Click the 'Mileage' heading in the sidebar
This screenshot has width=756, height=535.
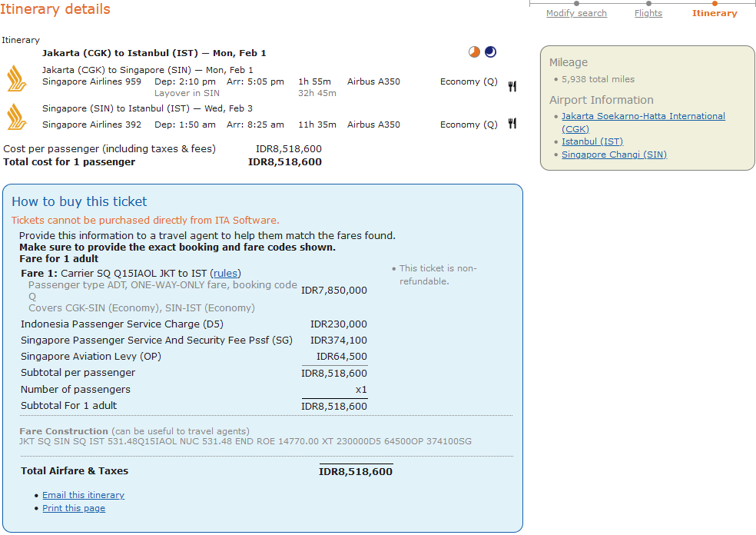click(x=569, y=62)
